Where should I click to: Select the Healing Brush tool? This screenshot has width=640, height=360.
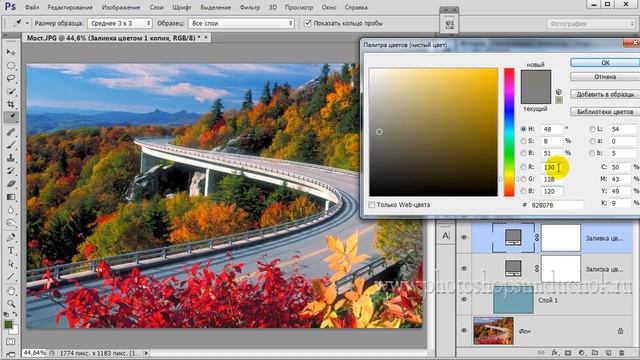click(x=11, y=132)
